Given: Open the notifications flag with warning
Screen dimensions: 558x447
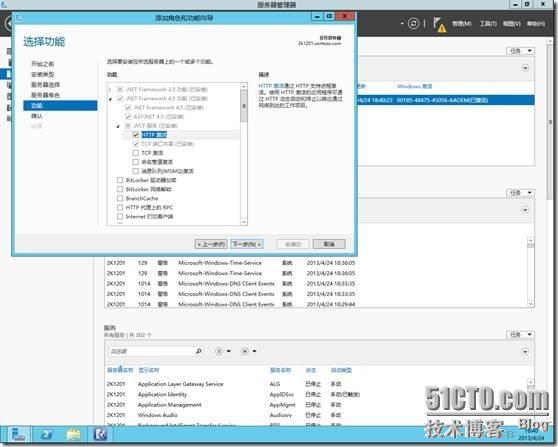Looking at the screenshot, I should [439, 25].
